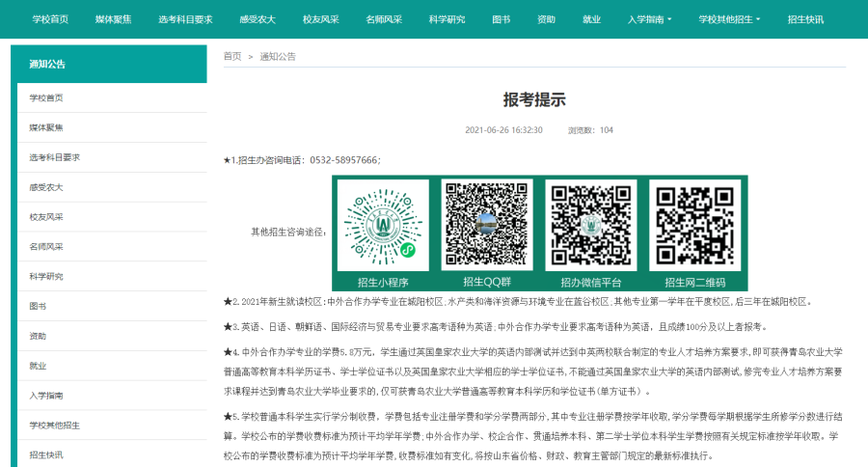This screenshot has width=868, height=467.
Task: Open 媒体聚焦 in the top navigation bar
Action: [x=114, y=18]
